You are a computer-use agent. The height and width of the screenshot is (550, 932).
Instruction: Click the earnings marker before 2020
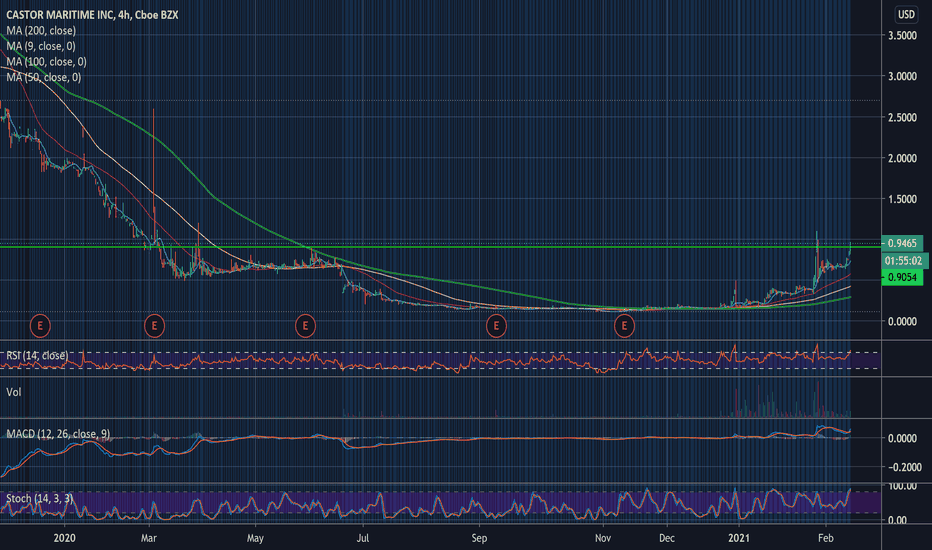click(40, 326)
